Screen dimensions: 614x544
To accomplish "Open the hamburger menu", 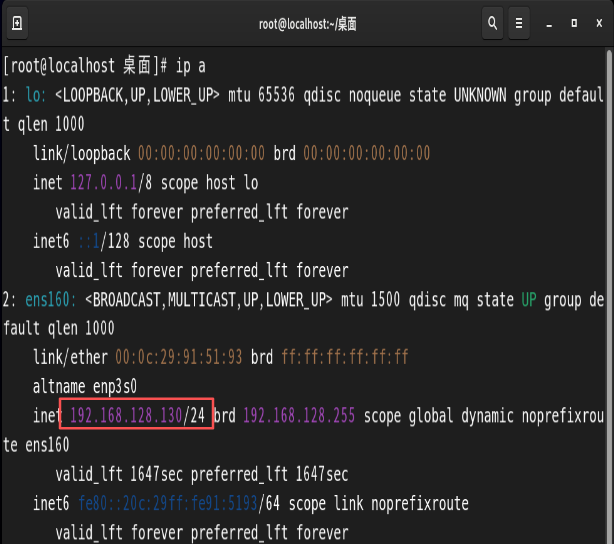I will coord(519,23).
